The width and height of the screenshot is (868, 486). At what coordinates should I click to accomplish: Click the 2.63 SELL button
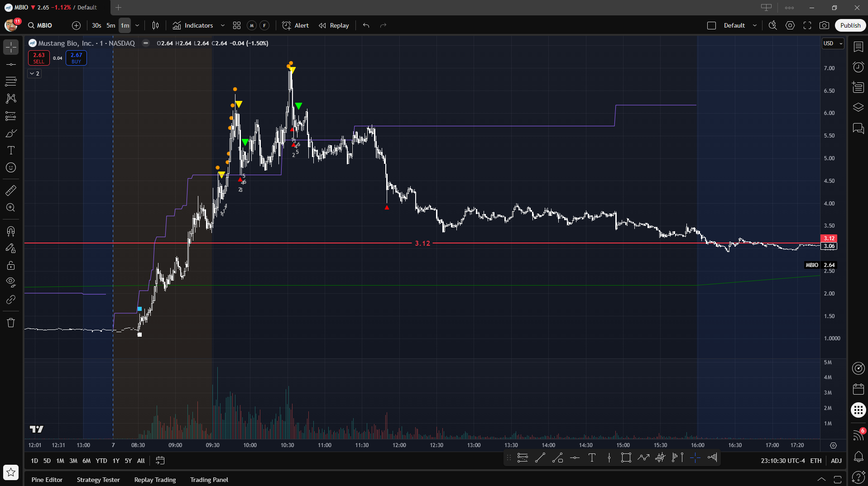point(39,58)
